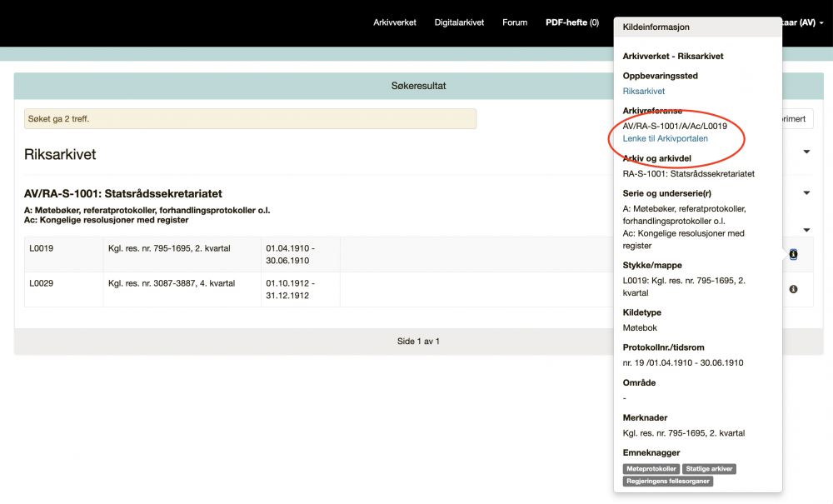
Task: Open the info icon for row L0029
Action: tap(793, 289)
